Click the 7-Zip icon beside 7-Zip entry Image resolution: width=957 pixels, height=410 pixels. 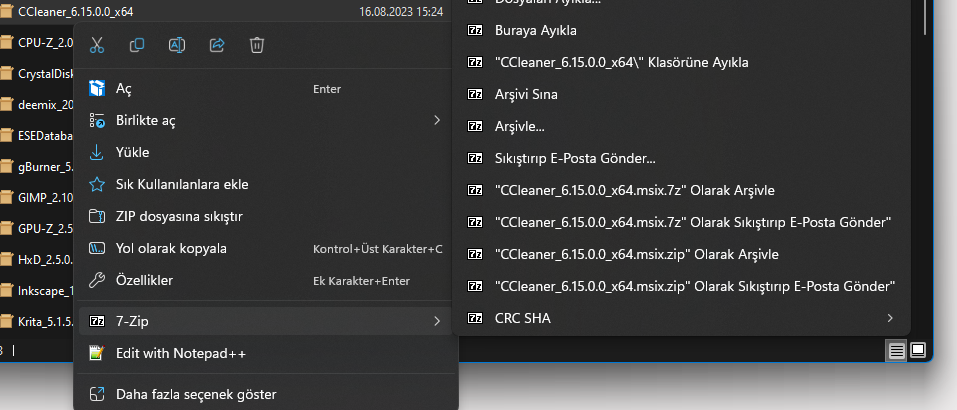pyautogui.click(x=97, y=321)
